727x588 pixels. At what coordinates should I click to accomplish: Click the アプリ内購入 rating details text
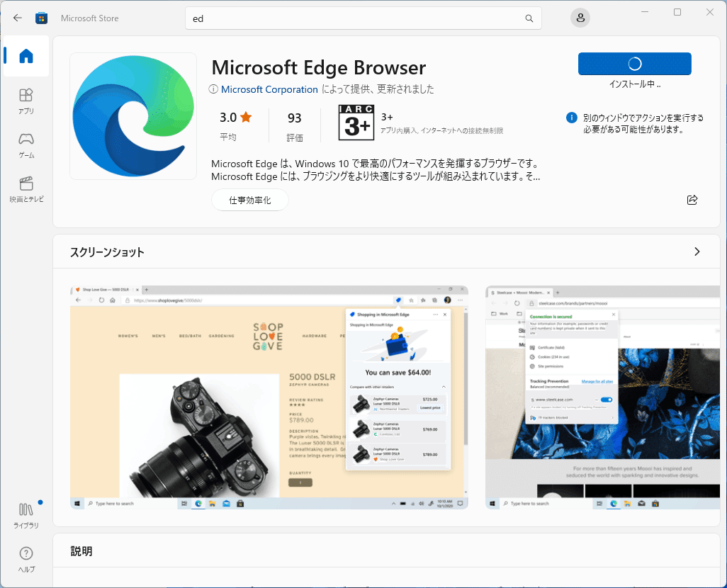tap(441, 131)
